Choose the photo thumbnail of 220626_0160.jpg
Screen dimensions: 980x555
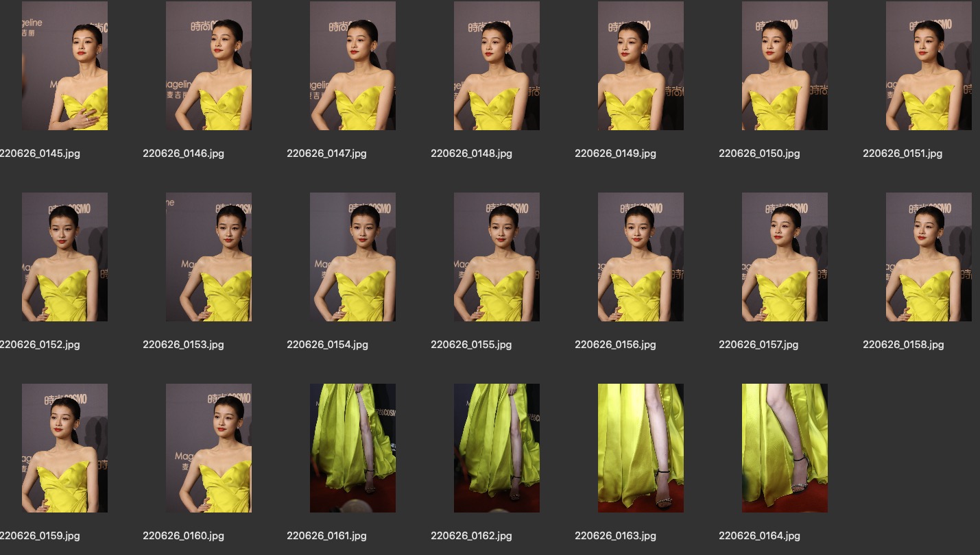tap(208, 448)
